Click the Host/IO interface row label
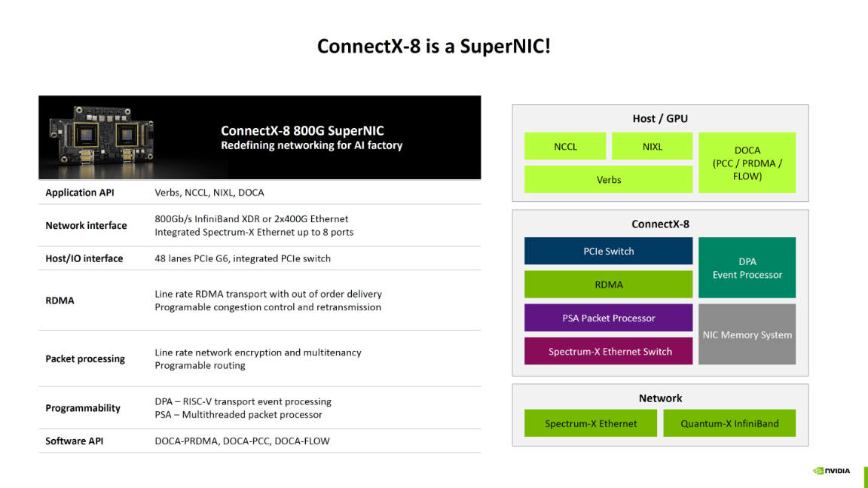This screenshot has width=868, height=488. coord(84,258)
